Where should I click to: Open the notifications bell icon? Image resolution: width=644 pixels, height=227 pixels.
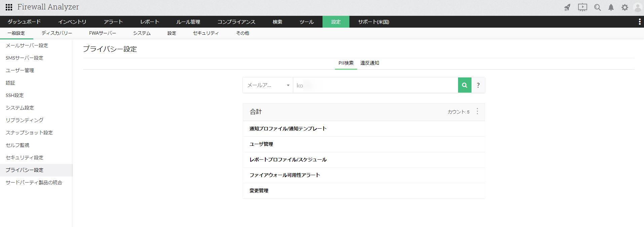tap(611, 7)
